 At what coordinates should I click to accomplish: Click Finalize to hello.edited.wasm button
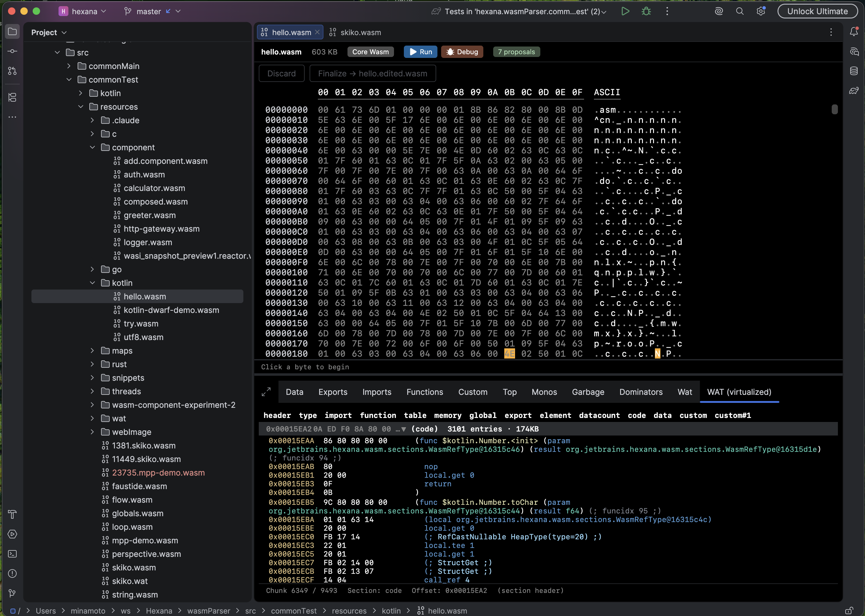coord(372,73)
